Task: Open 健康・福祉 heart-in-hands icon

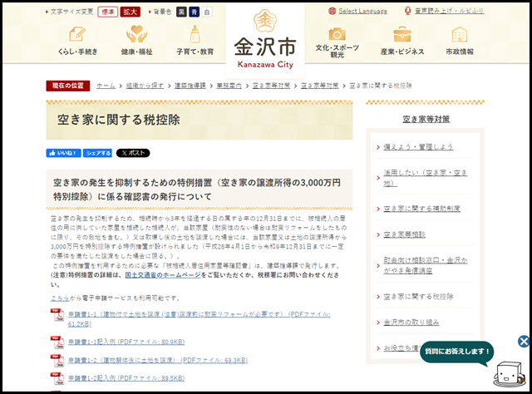Action: point(136,34)
